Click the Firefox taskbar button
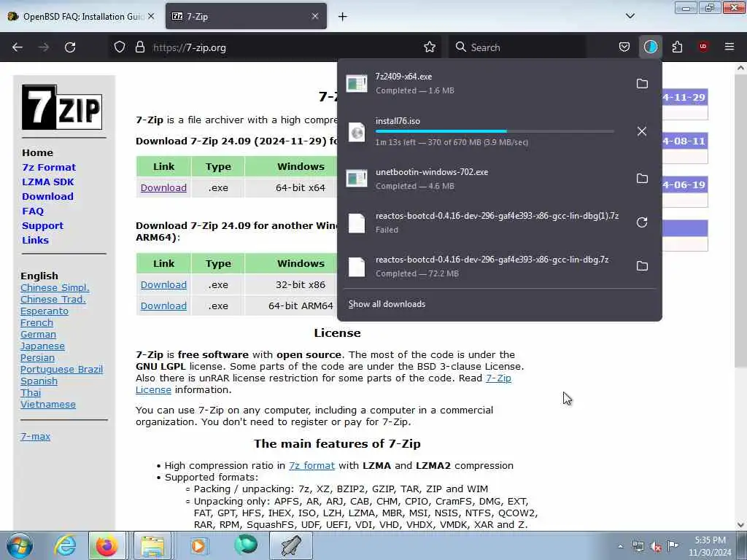The image size is (747, 560). [x=107, y=545]
